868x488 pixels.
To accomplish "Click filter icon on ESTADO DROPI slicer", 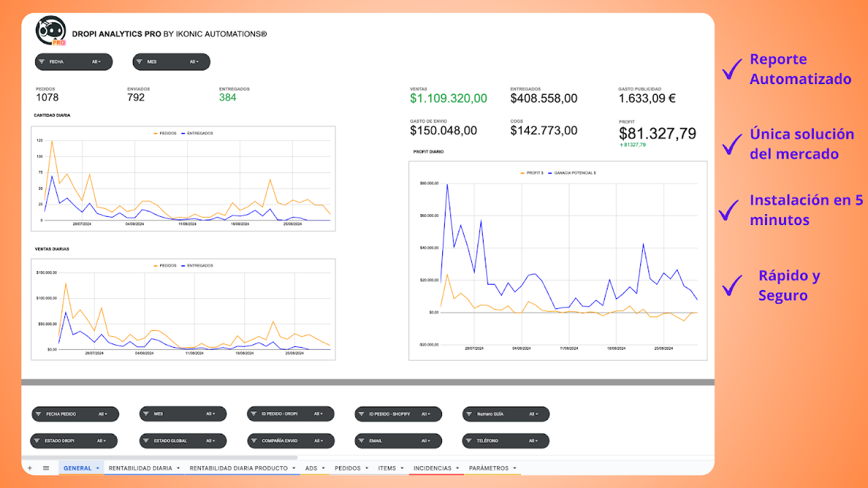I will [37, 441].
